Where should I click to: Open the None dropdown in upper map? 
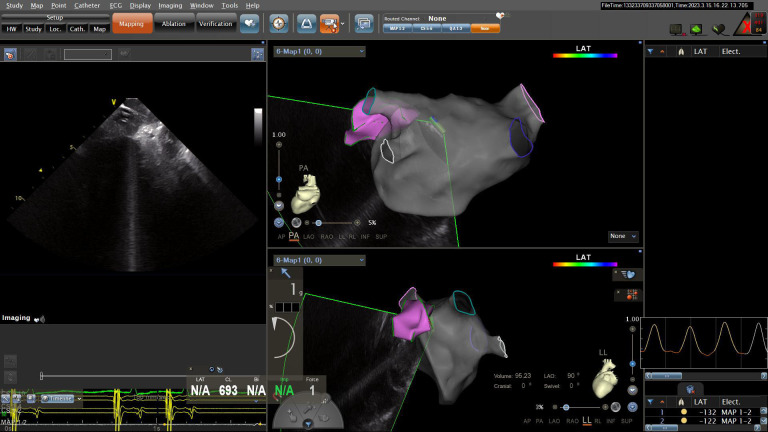click(623, 236)
